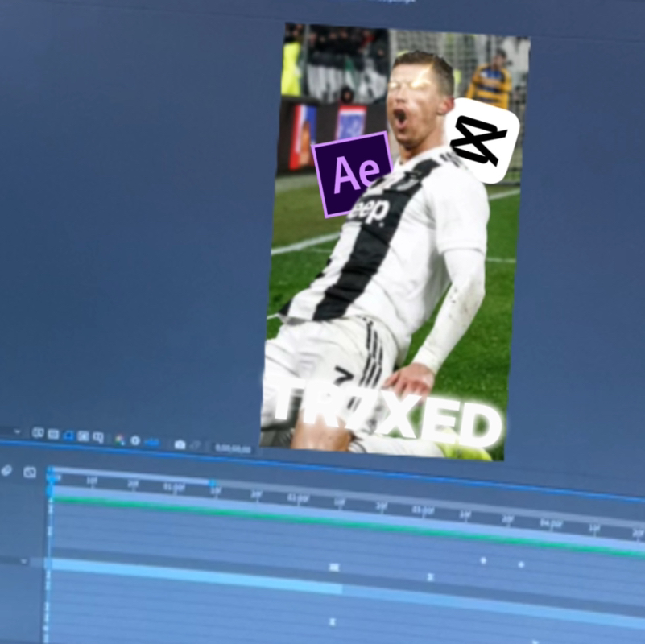The height and width of the screenshot is (644, 645).
Task: Adjust the blue exposure value field
Action: (151, 443)
